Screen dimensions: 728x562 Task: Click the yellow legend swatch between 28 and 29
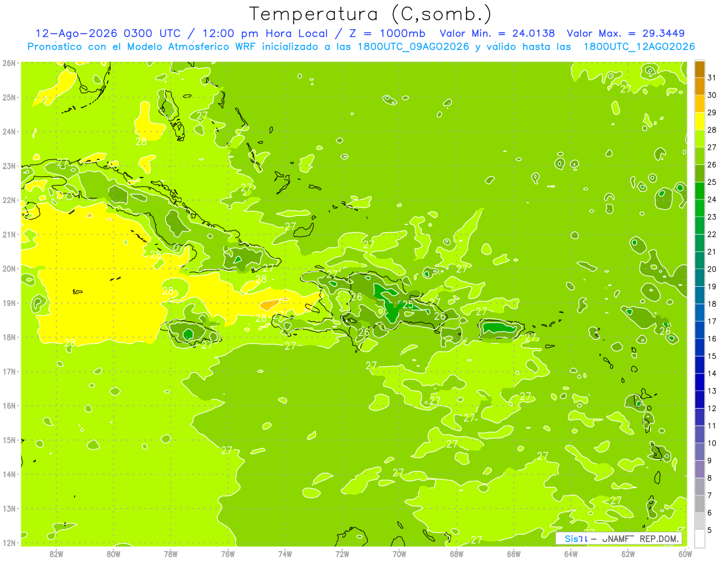pyautogui.click(x=699, y=121)
